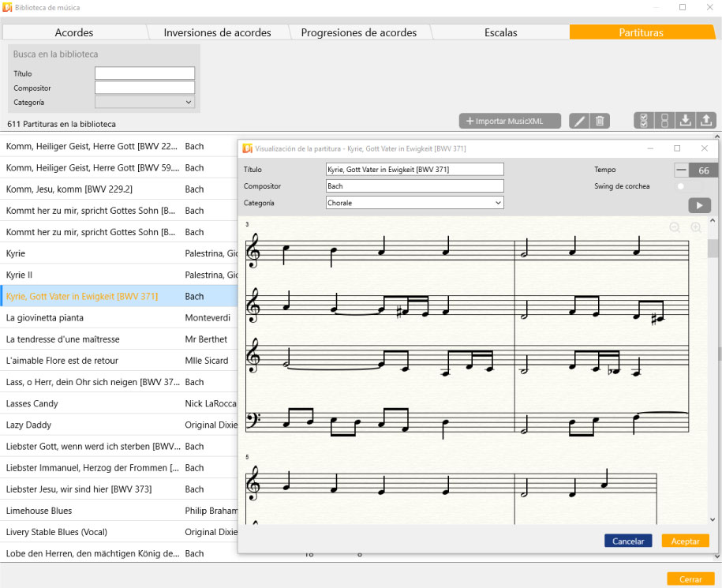This screenshot has width=722, height=588.
Task: Click the Bach composer field in viewer
Action: [414, 186]
